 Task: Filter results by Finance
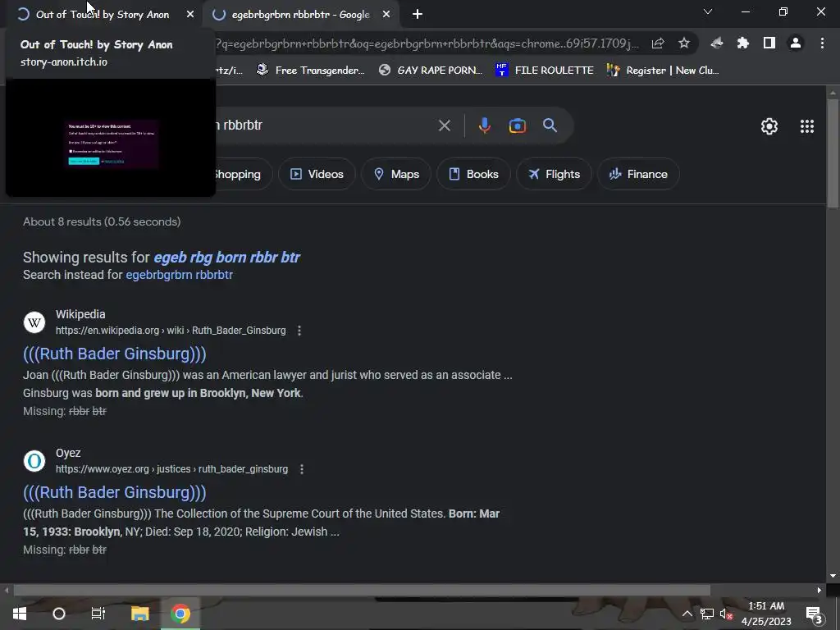pyautogui.click(x=638, y=174)
